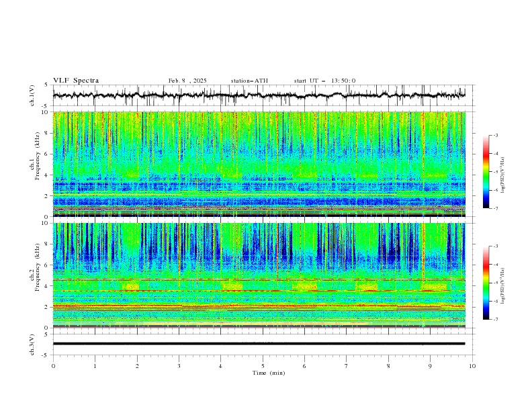Image resolution: width=532 pixels, height=411 pixels.
Task: Click the "5" tick on ch.1(V) axis
Action: click(46, 85)
